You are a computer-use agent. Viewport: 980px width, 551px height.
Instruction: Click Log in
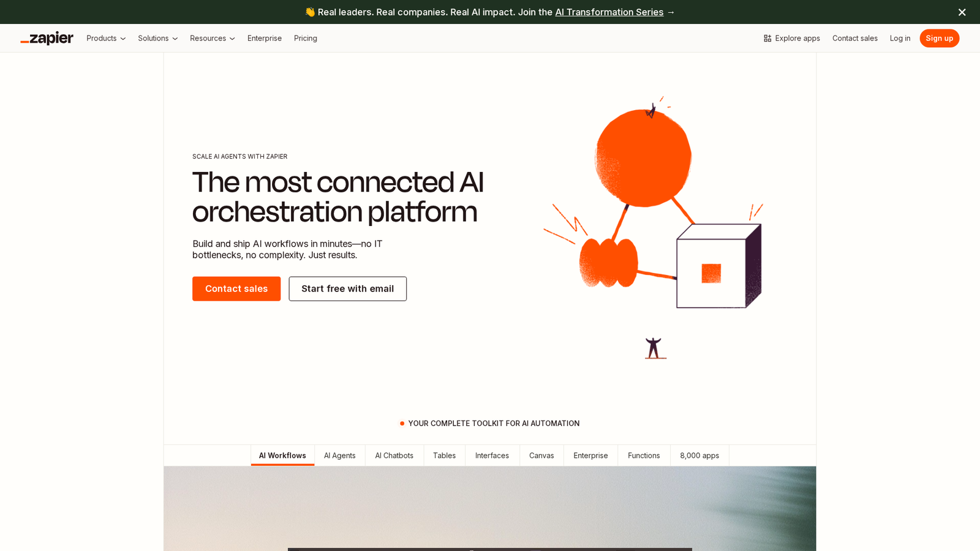point(900,38)
